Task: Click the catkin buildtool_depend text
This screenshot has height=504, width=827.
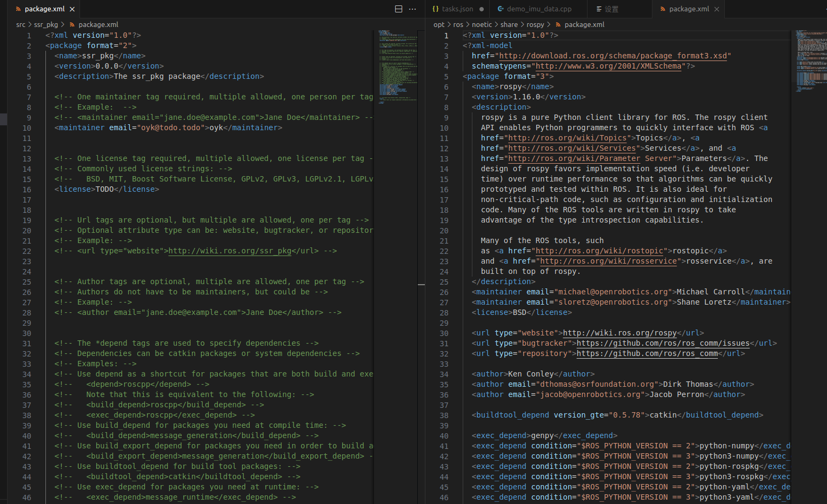Action: pyautogui.click(x=663, y=415)
